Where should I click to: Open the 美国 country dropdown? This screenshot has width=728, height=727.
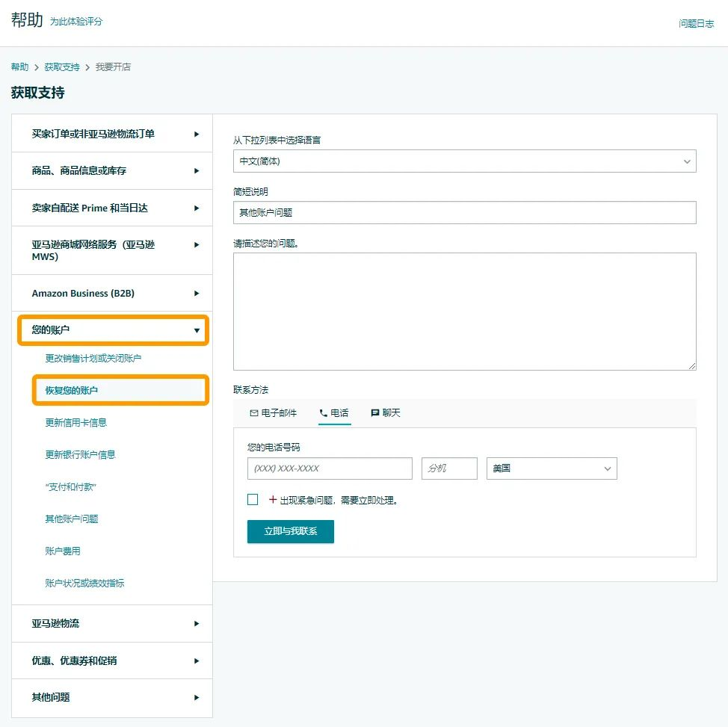coord(551,468)
